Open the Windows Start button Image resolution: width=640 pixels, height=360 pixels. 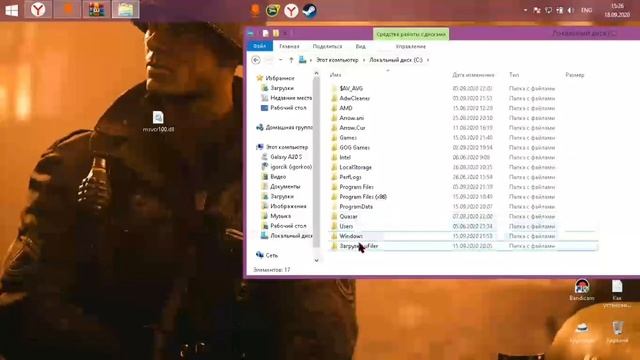click(x=11, y=10)
